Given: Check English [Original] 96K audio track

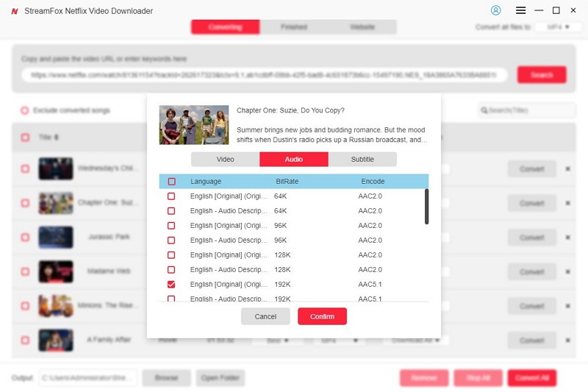Looking at the screenshot, I should 171,226.
